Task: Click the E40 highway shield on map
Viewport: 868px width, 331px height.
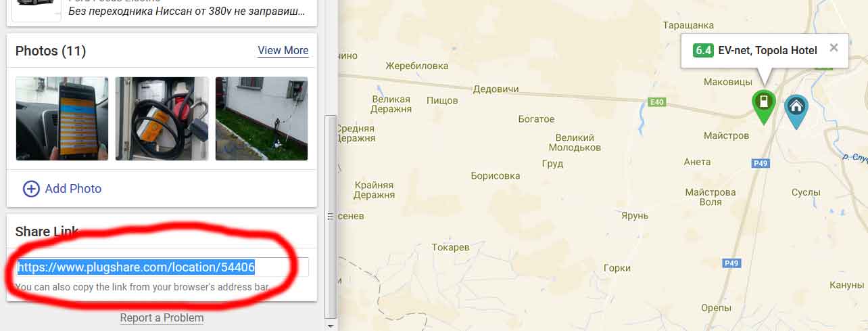Action: pos(655,102)
